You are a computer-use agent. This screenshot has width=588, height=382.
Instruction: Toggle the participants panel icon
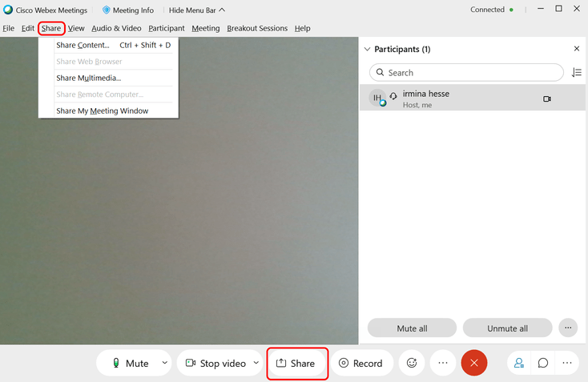519,363
